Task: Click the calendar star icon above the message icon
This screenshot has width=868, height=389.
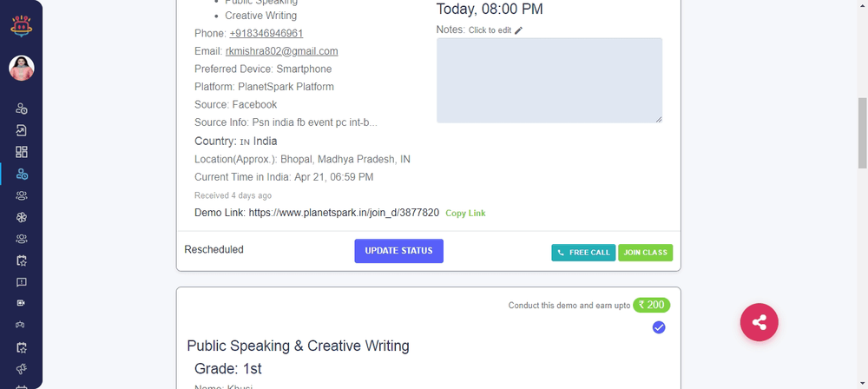Action: [22, 260]
